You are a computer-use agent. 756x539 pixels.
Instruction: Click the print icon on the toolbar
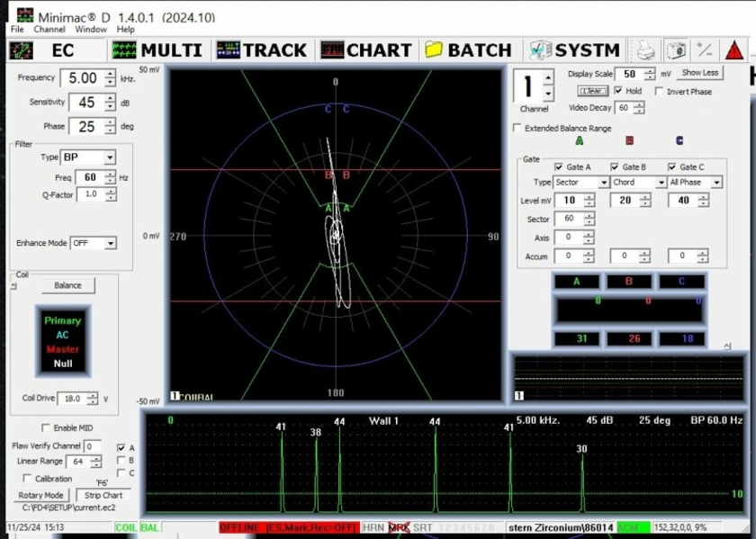tap(646, 49)
